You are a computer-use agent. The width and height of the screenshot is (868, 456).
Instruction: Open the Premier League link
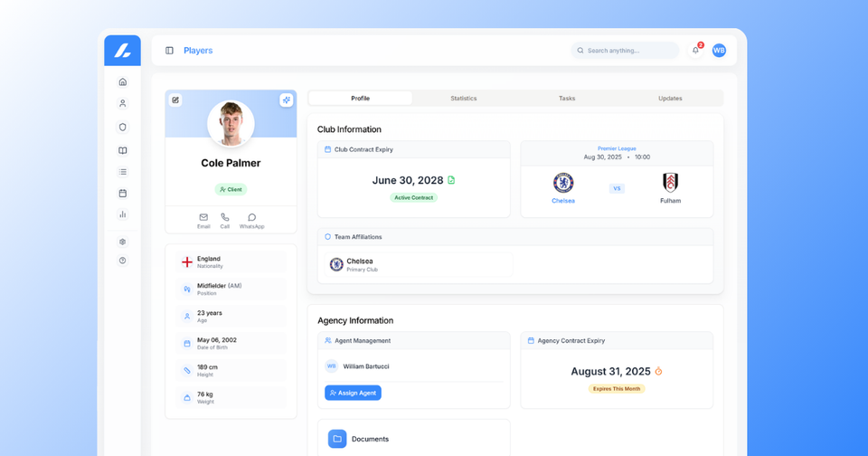(617, 148)
